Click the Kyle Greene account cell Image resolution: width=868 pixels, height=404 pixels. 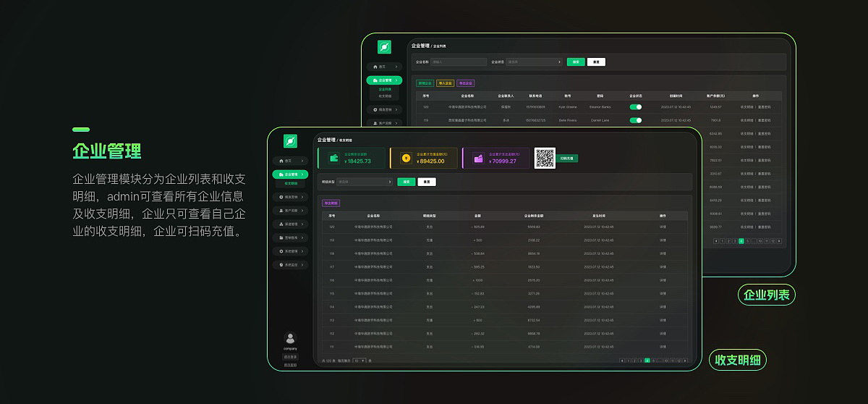tap(568, 107)
